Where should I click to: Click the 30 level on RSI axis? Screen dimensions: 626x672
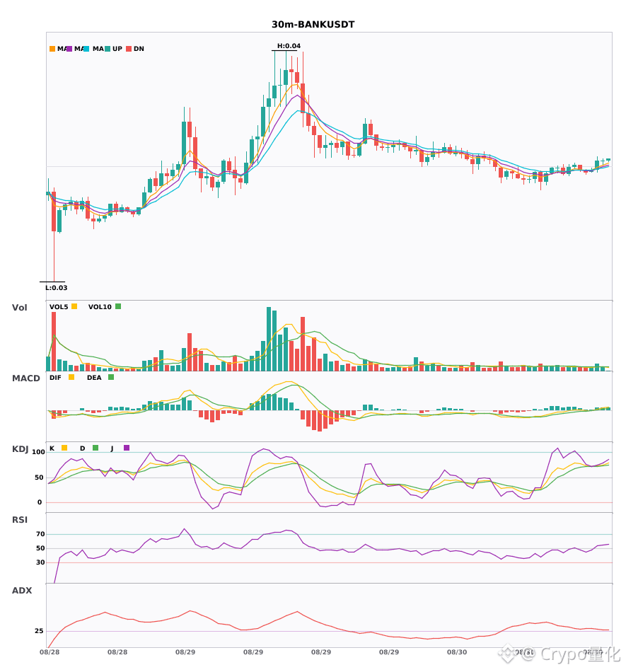[x=40, y=562]
